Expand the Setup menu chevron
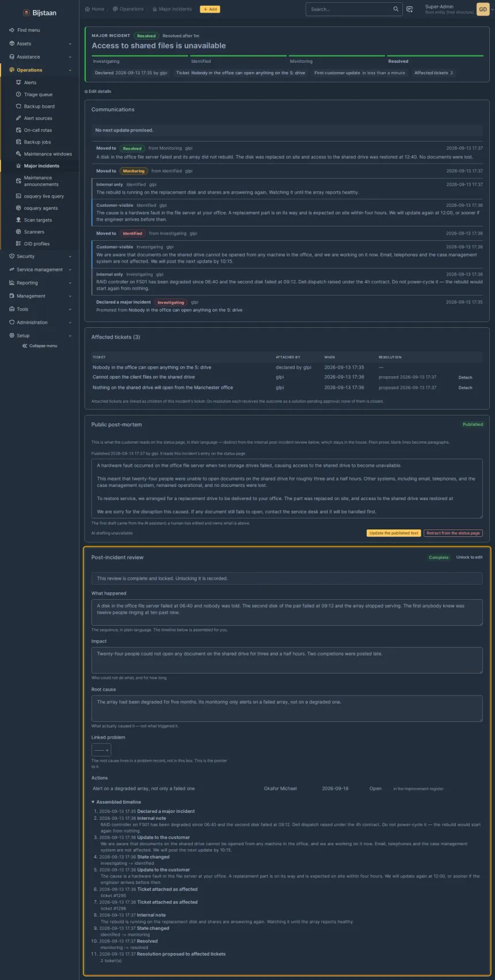This screenshot has width=495, height=980. click(x=70, y=335)
